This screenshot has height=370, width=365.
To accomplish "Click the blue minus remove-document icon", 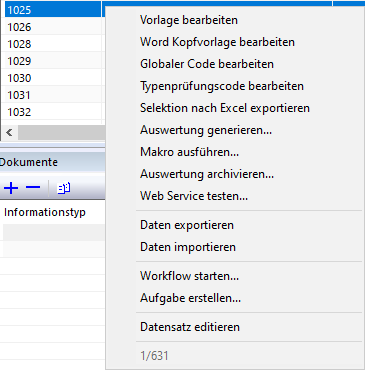I will 33,187.
